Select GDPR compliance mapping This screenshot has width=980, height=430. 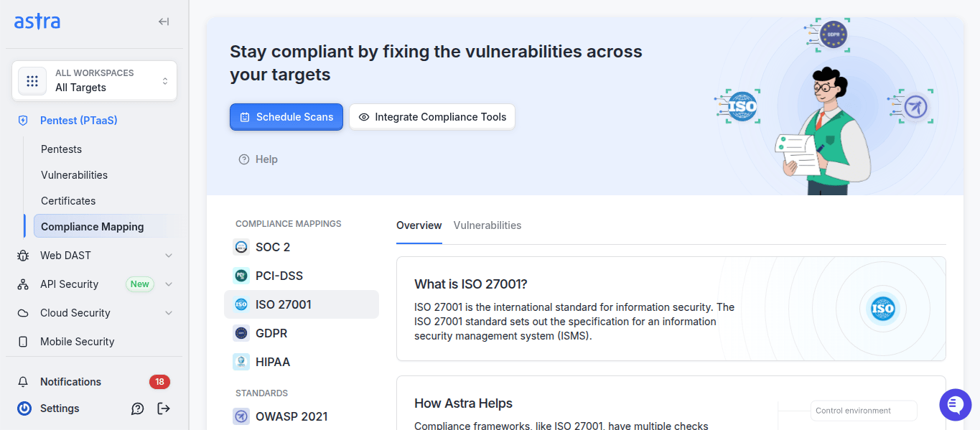[302, 333]
